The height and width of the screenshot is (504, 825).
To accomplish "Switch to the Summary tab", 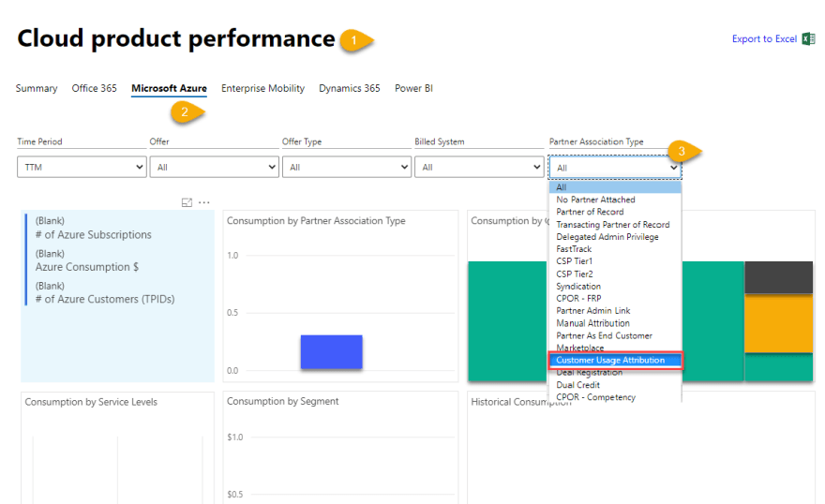I will 37,88.
